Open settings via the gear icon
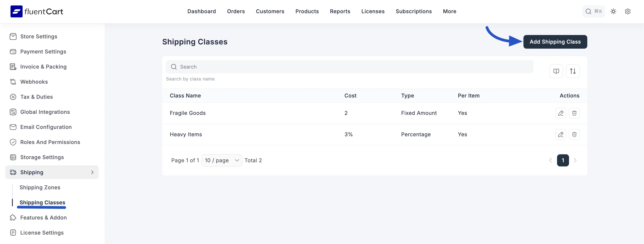Screen dimensions: 644x244 pyautogui.click(x=628, y=11)
